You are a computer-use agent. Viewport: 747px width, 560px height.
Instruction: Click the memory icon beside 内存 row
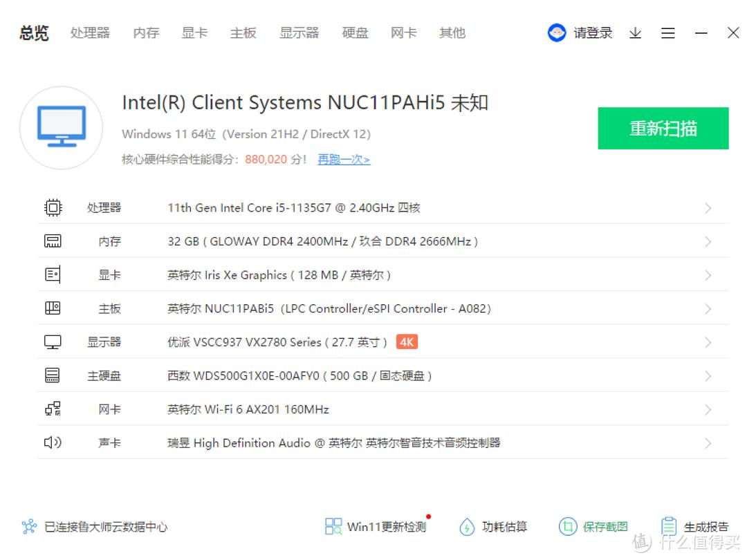pos(53,241)
